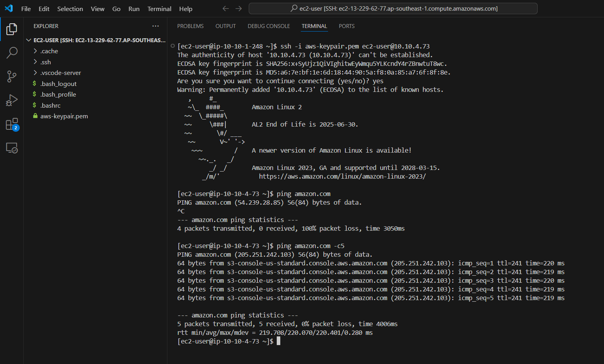Viewport: 604px width, 364px height.
Task: Switch to the Output panel tab
Action: 225,26
